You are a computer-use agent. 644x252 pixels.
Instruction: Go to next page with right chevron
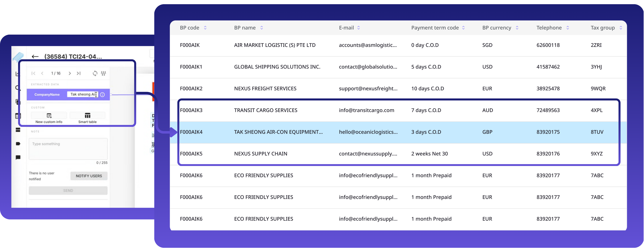tap(70, 73)
